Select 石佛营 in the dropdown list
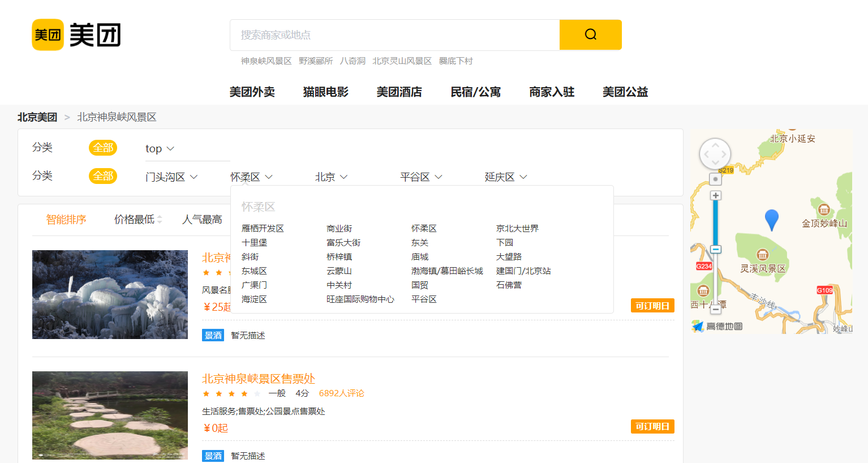Viewport: 868px width, 463px height. (x=509, y=285)
